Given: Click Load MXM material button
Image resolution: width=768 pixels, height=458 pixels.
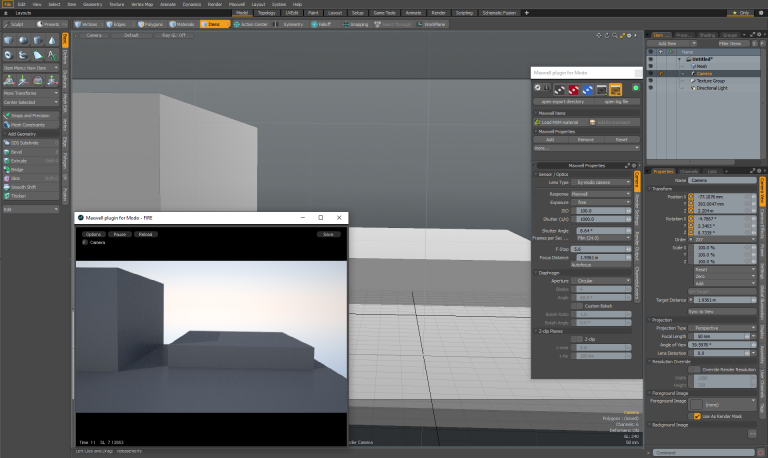Looking at the screenshot, I should pos(559,122).
